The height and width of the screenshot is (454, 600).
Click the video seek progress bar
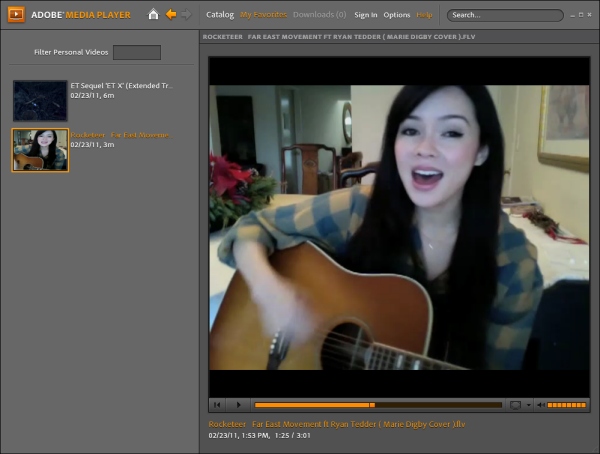[x=378, y=405]
